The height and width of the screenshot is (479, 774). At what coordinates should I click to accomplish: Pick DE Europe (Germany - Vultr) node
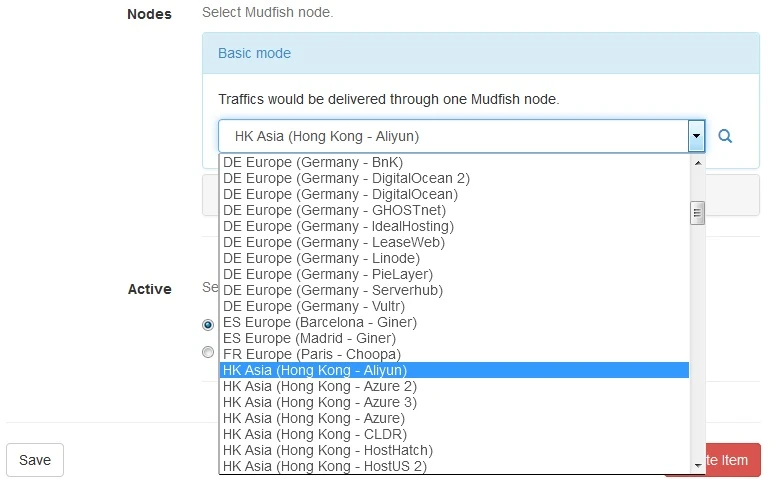(319, 306)
